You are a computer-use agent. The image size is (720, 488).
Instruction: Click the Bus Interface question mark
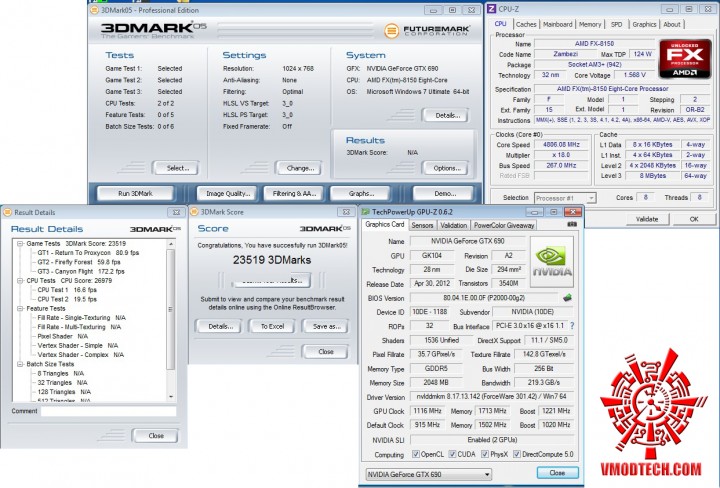click(x=572, y=326)
